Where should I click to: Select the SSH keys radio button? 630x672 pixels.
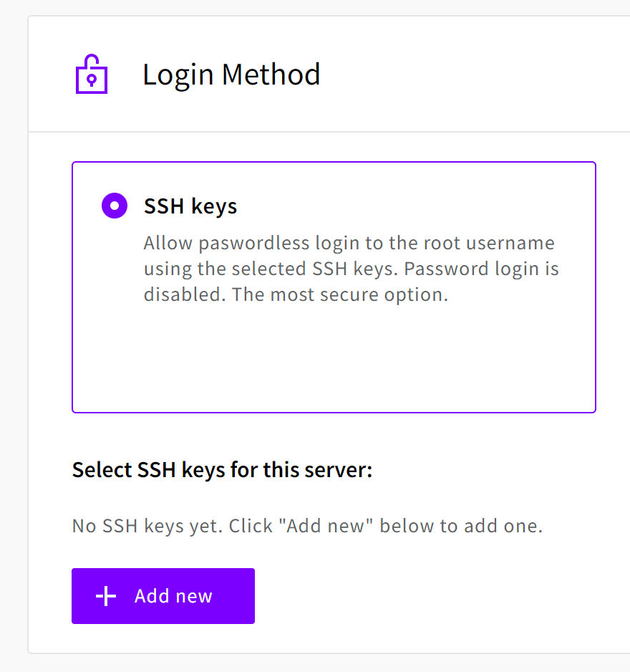pos(115,206)
